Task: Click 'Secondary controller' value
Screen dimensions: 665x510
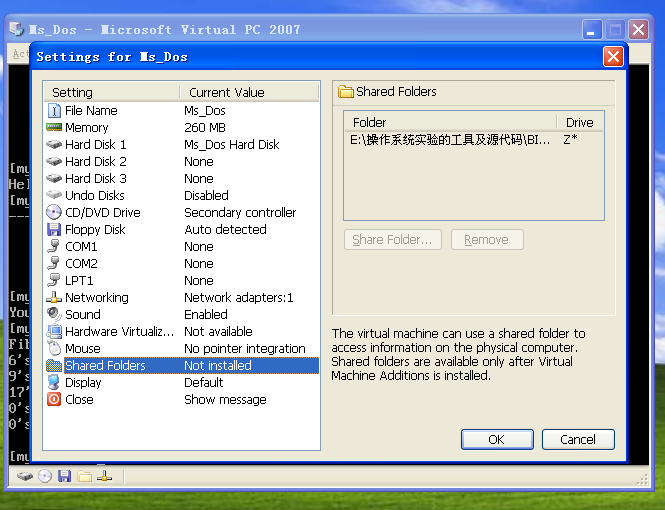Action: coord(240,212)
